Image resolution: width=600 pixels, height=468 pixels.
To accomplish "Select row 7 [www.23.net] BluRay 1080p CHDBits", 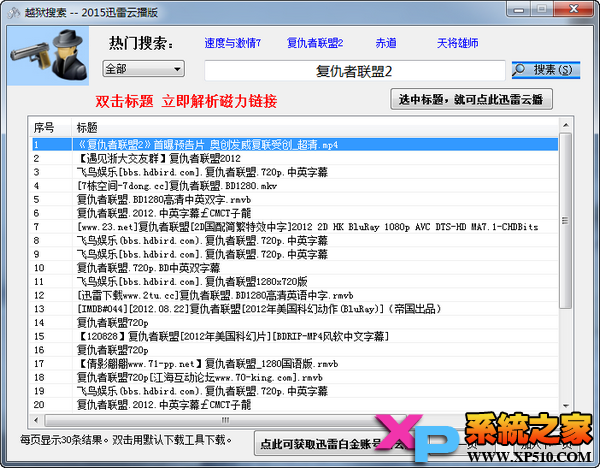I will coord(295,227).
